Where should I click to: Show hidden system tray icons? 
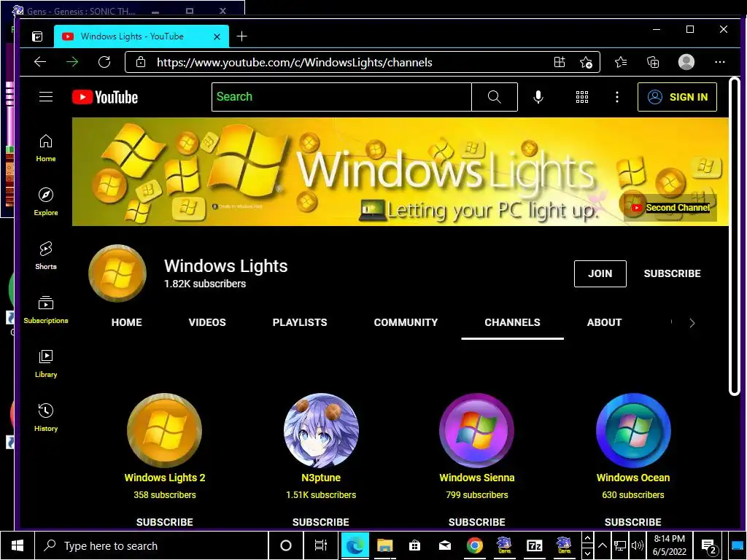[x=602, y=545]
